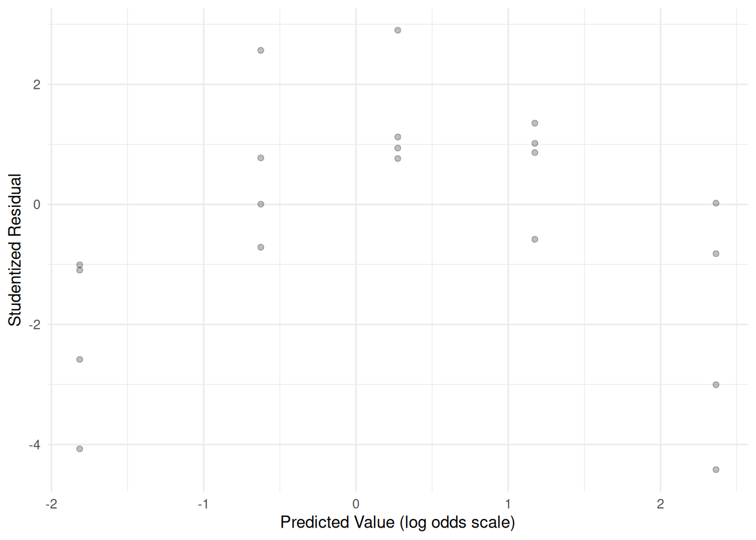Select the point at residual 0 near predicted -0.6
Image resolution: width=756 pixels, height=540 pixels.
pyautogui.click(x=261, y=204)
